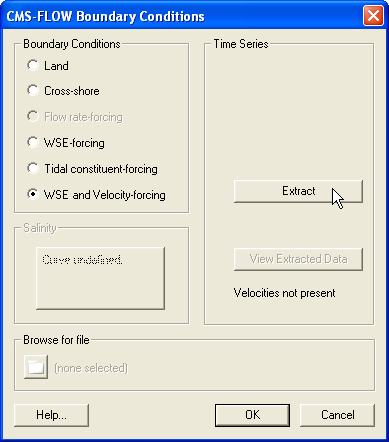Click the Boundary Conditions group label
The width and height of the screenshot is (389, 442).
click(x=72, y=44)
